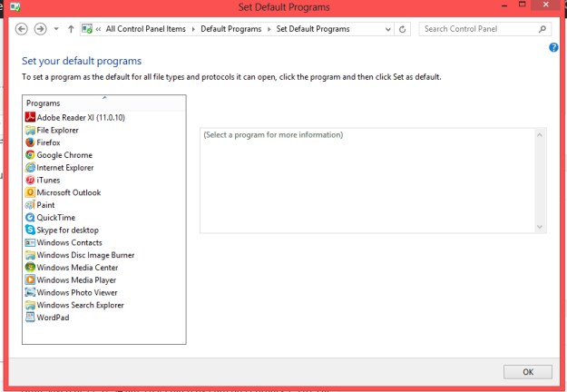567x392 pixels.
Task: Navigate to All Control Panel Items breadcrumb
Action: (x=145, y=29)
